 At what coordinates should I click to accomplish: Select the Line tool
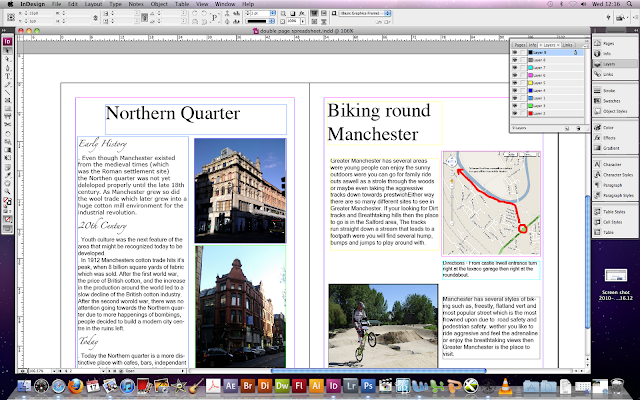coord(7,92)
